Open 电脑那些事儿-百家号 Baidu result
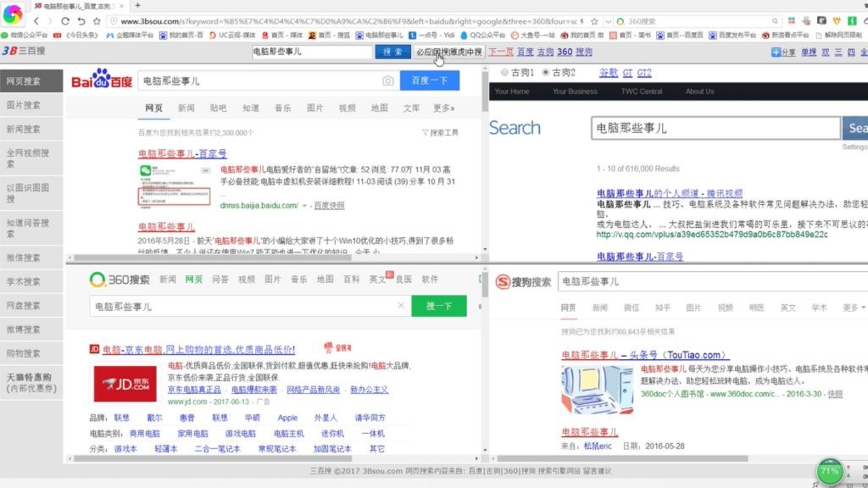This screenshot has height=488, width=868. pos(182,154)
